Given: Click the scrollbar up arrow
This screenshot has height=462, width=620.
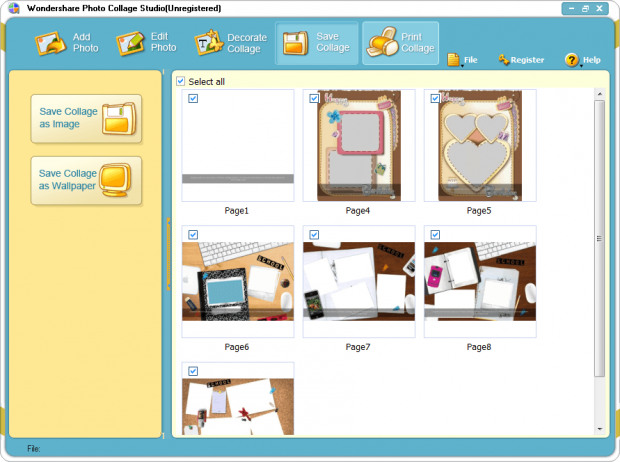Looking at the screenshot, I should [x=600, y=94].
